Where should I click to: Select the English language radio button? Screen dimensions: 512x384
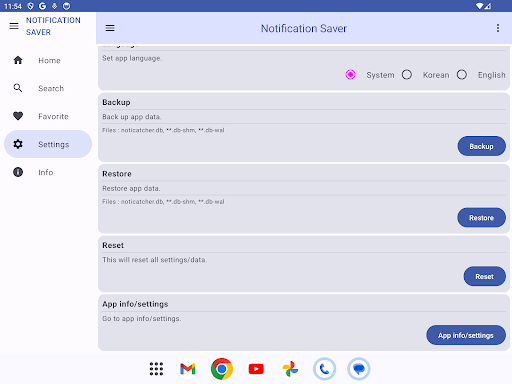point(462,74)
